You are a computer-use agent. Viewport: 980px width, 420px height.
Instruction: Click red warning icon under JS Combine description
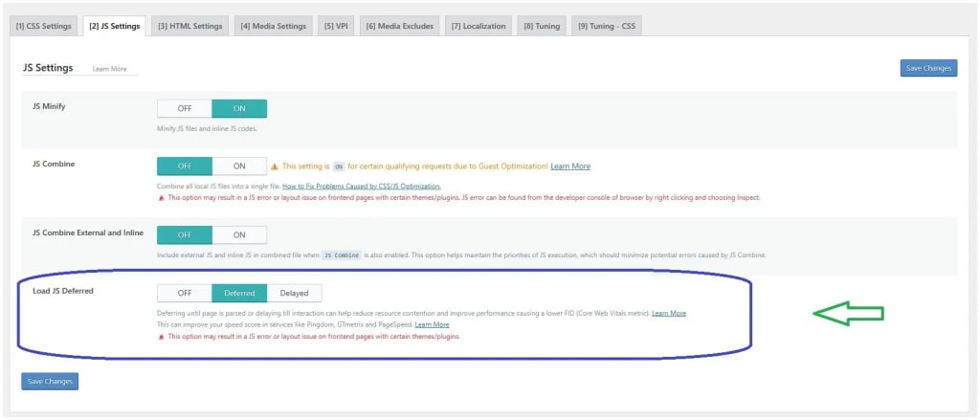tap(161, 197)
